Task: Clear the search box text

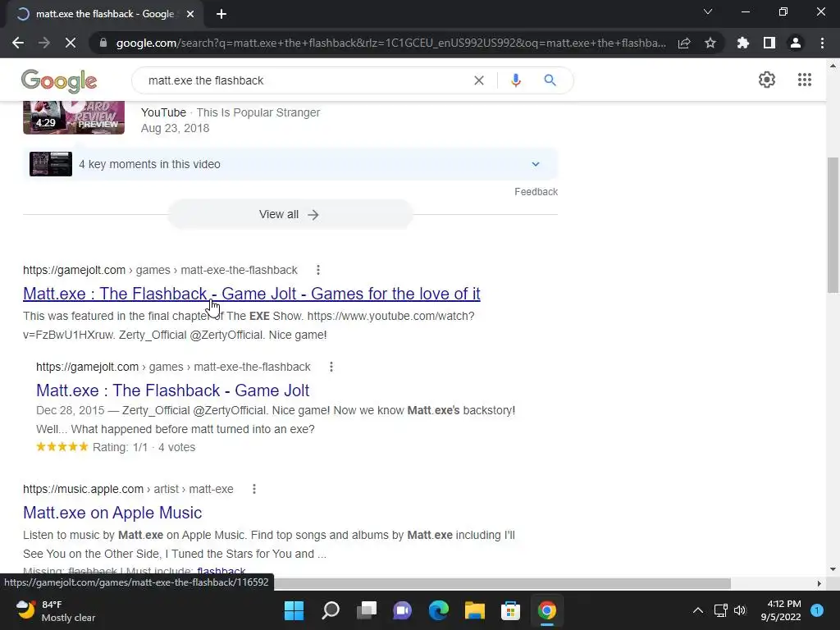Action: coord(479,80)
